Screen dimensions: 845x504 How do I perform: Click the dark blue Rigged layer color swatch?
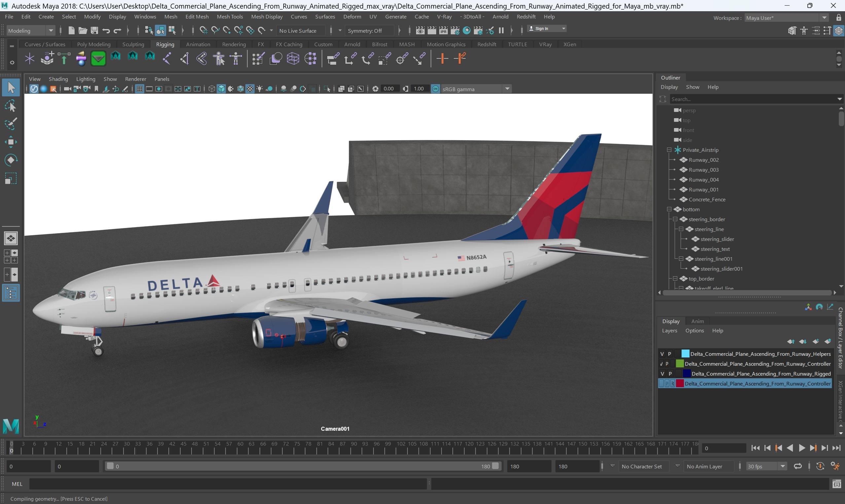[x=687, y=374]
